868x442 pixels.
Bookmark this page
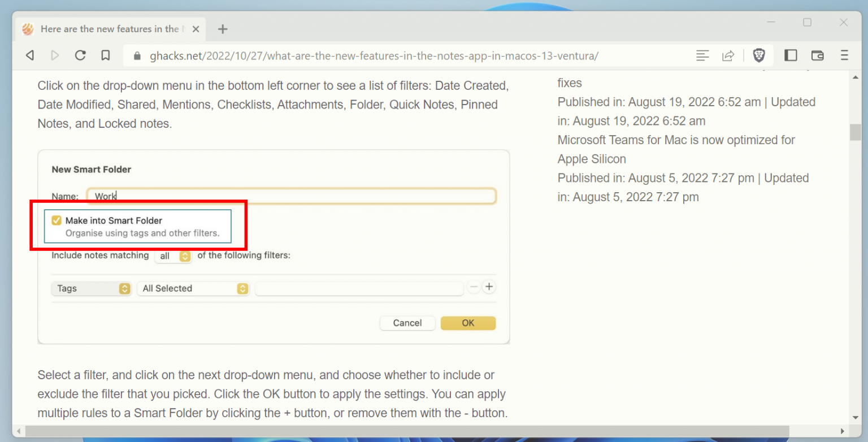tap(106, 55)
